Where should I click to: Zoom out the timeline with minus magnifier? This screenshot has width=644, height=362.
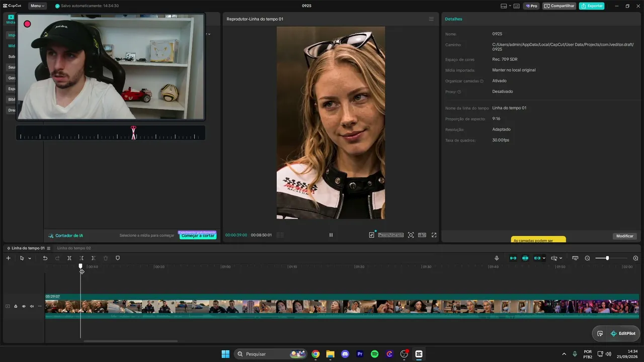(587, 258)
